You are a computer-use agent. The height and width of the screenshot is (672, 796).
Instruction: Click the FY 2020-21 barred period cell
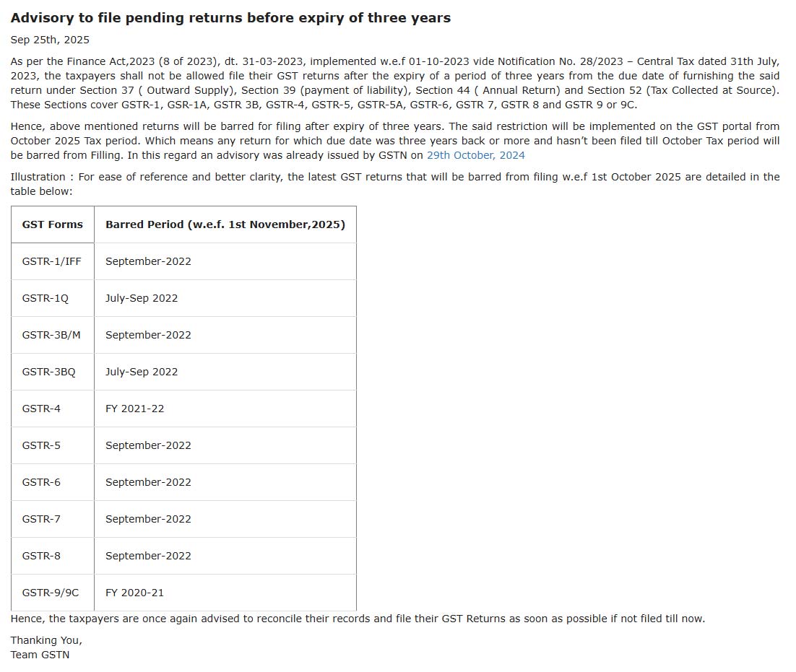134,593
